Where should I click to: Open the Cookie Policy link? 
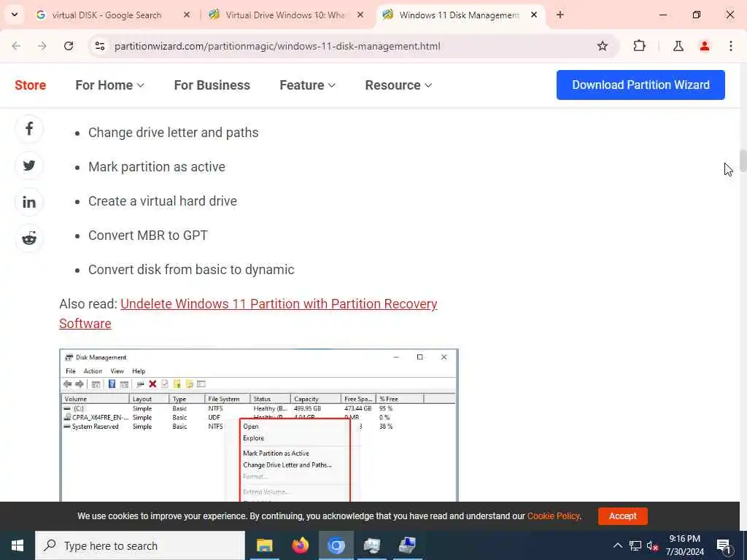click(553, 516)
